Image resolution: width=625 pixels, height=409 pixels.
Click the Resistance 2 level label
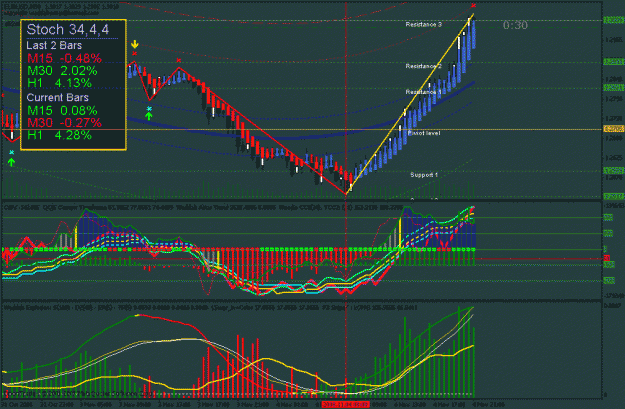[x=424, y=66]
